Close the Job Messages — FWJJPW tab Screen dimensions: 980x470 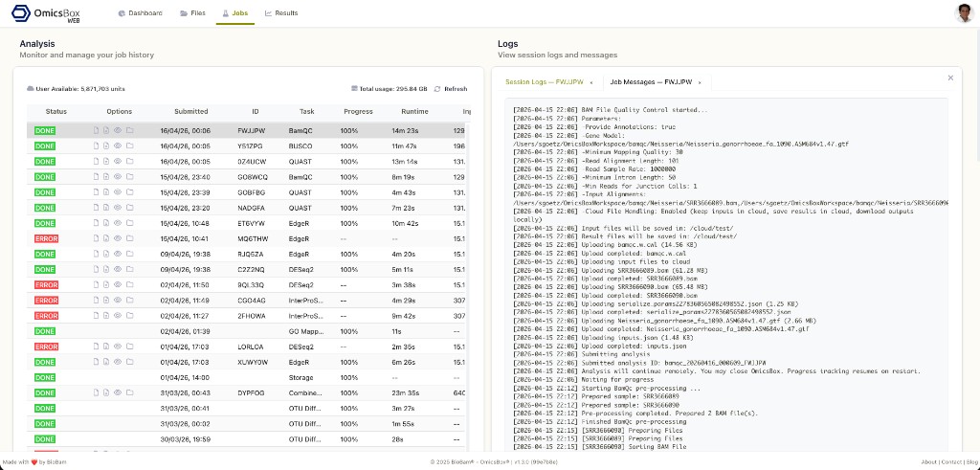tap(702, 83)
